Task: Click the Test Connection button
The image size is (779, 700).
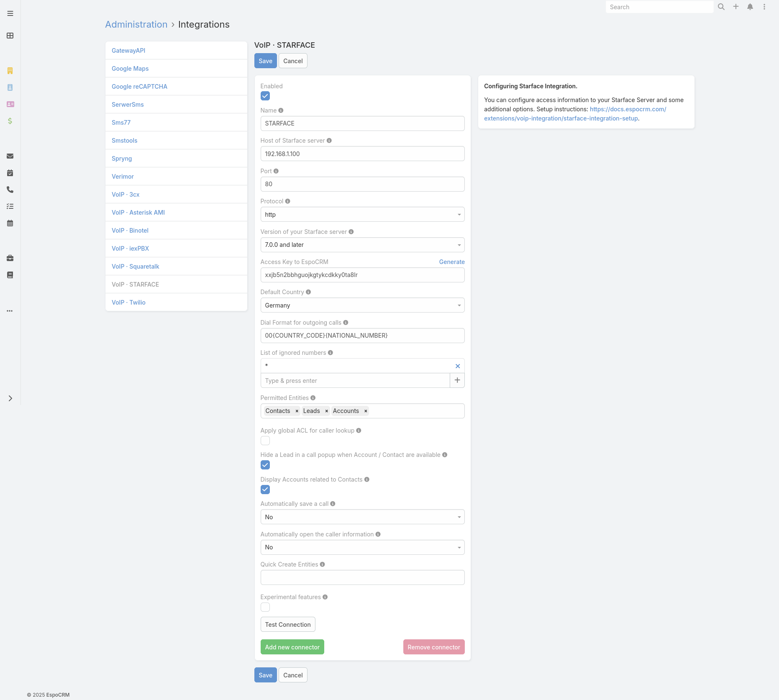Action: [288, 624]
